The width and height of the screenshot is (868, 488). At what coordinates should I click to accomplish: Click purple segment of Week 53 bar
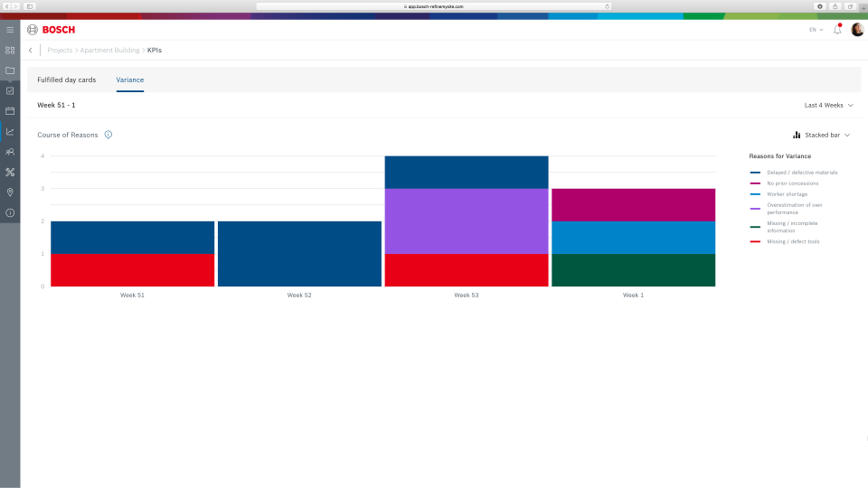tap(467, 221)
